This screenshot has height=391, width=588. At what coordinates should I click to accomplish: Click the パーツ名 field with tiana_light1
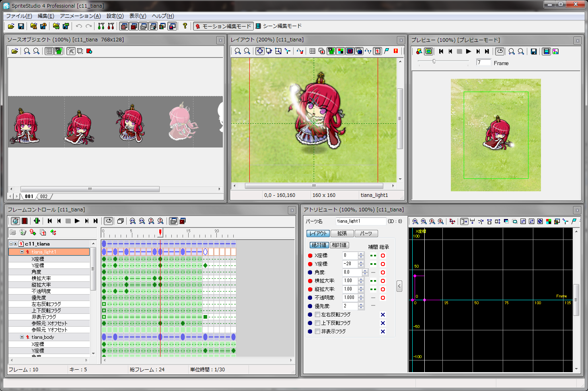tap(361, 221)
